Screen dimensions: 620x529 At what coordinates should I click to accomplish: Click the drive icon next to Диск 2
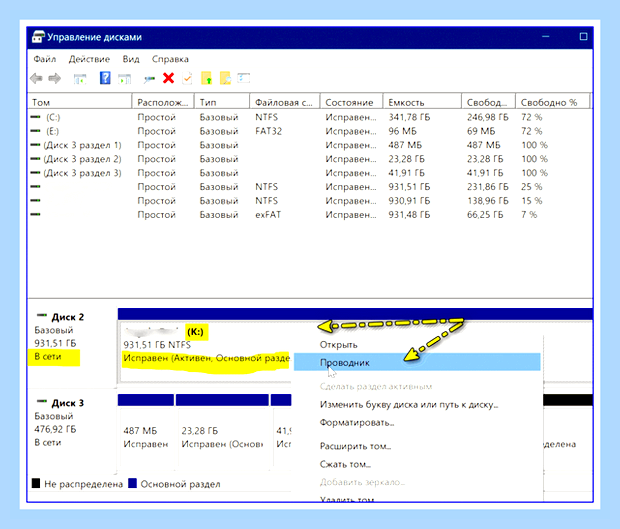pyautogui.click(x=42, y=316)
